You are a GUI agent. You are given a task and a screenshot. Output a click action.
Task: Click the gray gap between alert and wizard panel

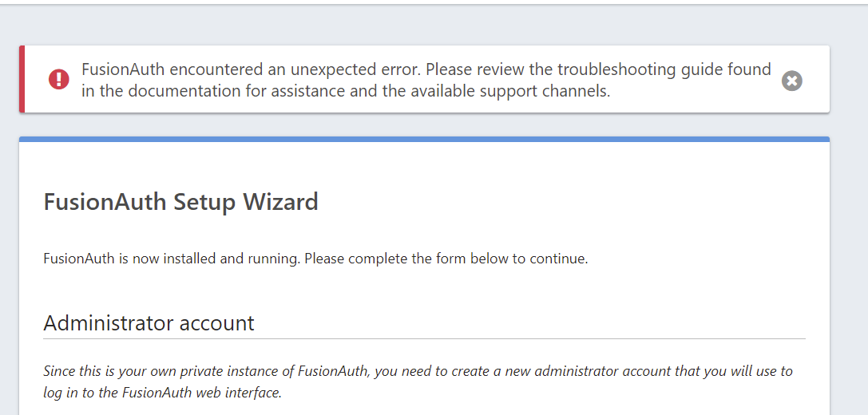(x=425, y=125)
